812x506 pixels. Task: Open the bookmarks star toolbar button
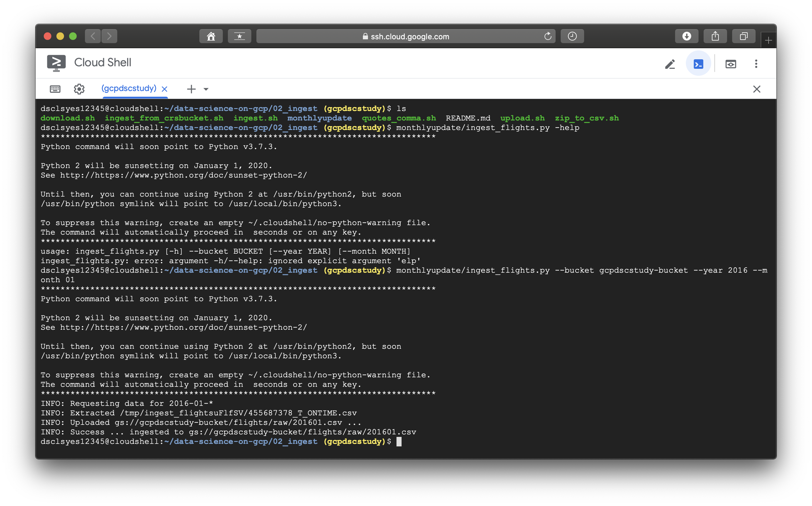click(x=240, y=36)
